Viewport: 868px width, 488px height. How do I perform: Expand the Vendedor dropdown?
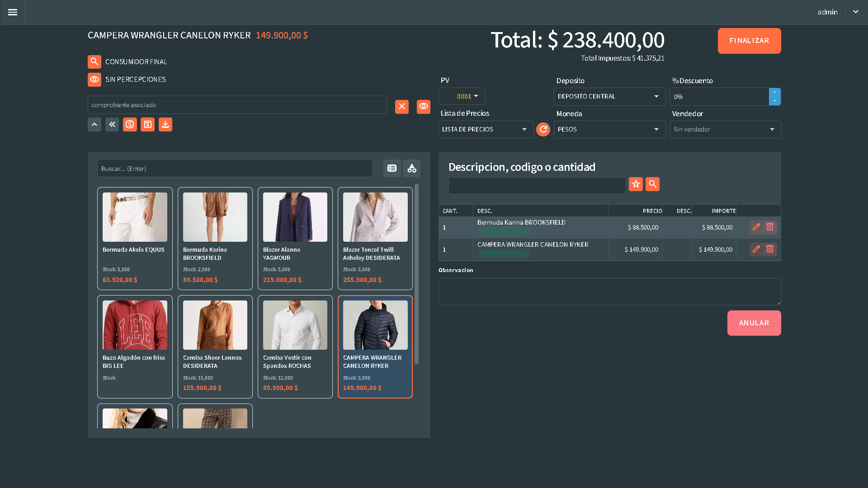[x=725, y=130]
